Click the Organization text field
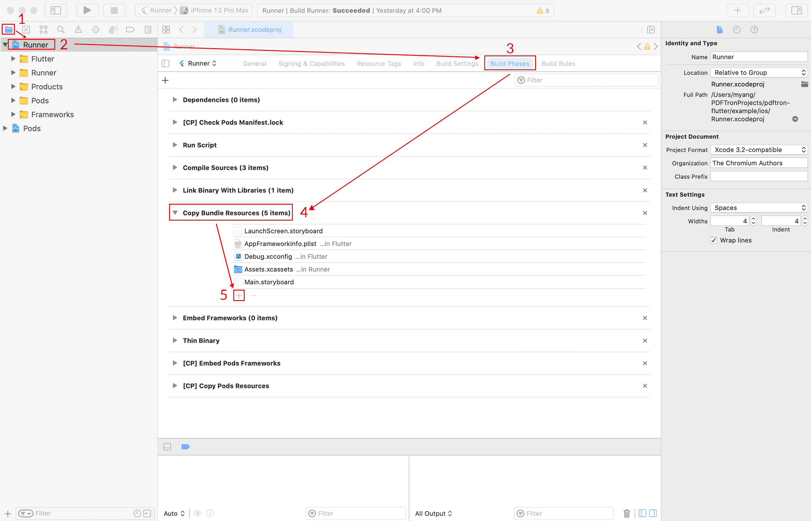Viewport: 812px width, 521px height. [x=759, y=163]
